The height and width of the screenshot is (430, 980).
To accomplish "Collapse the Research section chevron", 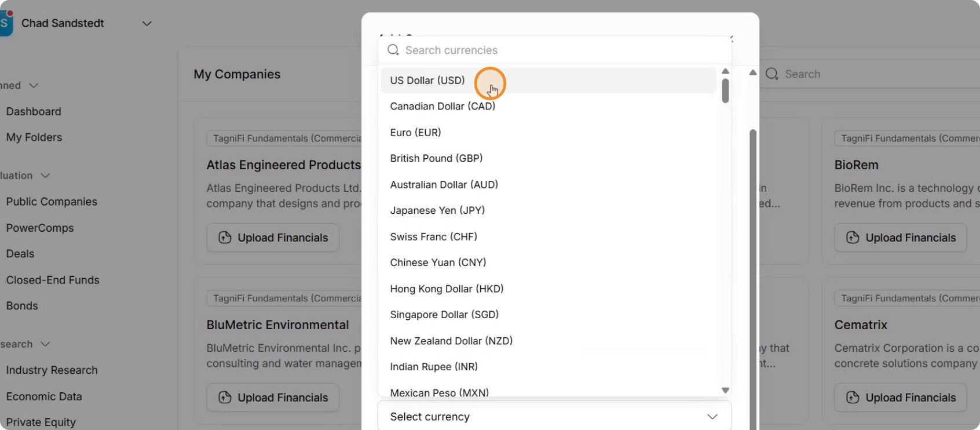I will [x=46, y=344].
